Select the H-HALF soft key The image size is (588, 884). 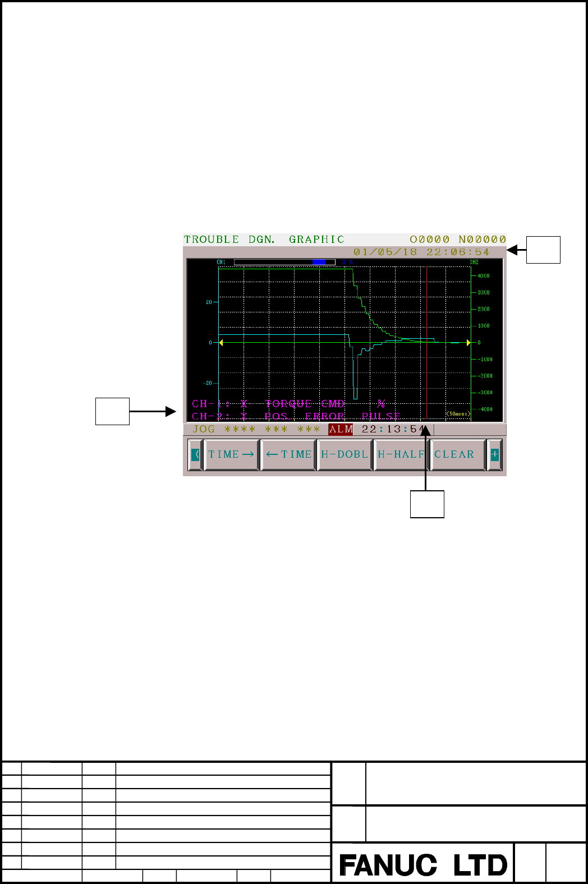[401, 454]
